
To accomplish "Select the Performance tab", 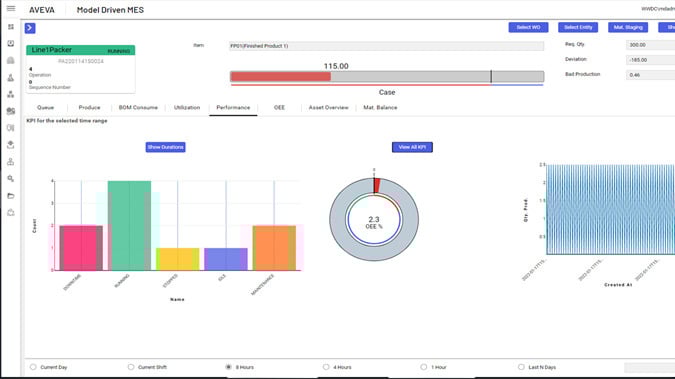I will tap(233, 108).
